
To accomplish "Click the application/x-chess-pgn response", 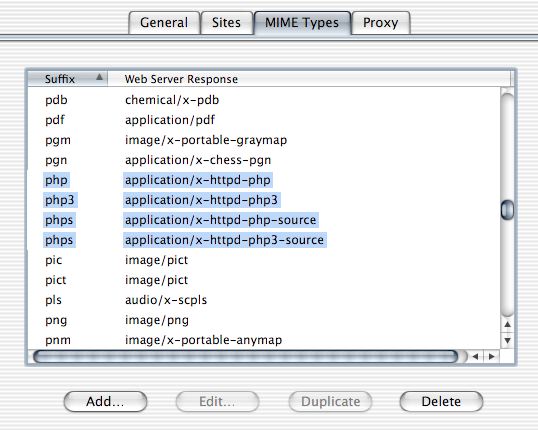I will click(x=198, y=160).
